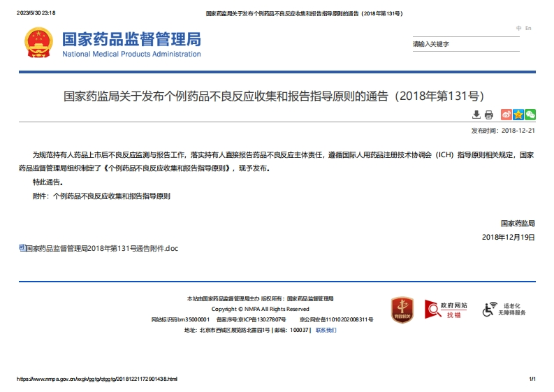The image size is (554, 392).
Task: Click the download icon below the title
Action: (476, 115)
